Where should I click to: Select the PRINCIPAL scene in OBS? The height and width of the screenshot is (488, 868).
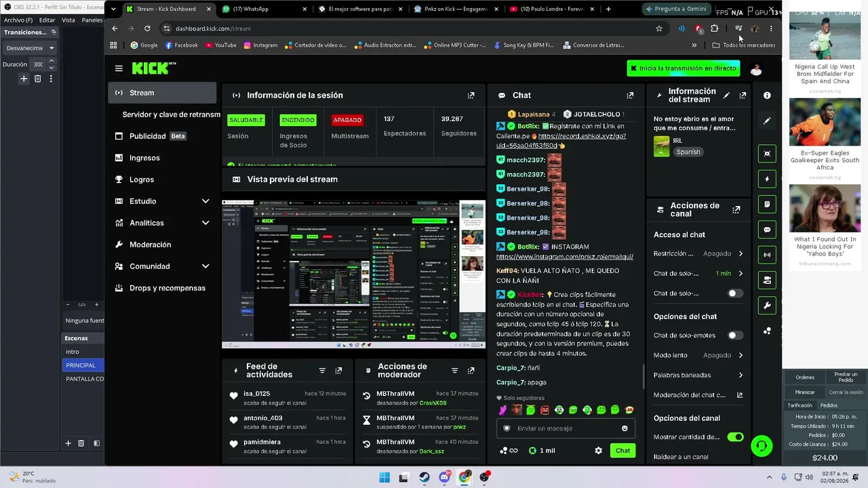coord(83,365)
